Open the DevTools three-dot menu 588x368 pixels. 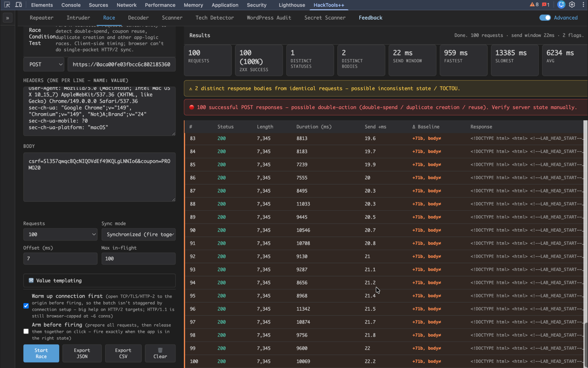pos(583,5)
